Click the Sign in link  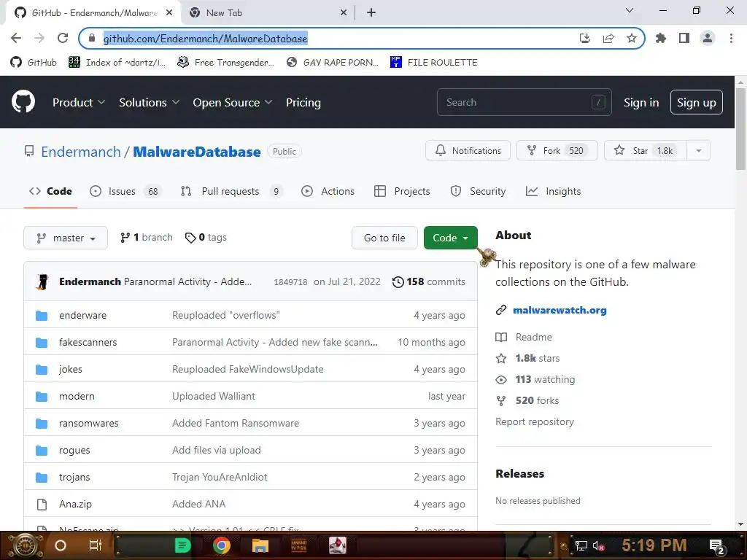tap(640, 102)
